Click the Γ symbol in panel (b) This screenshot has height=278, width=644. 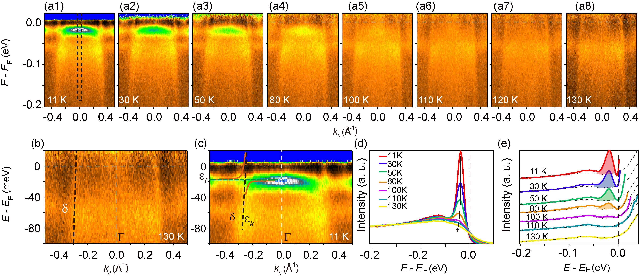click(x=121, y=237)
